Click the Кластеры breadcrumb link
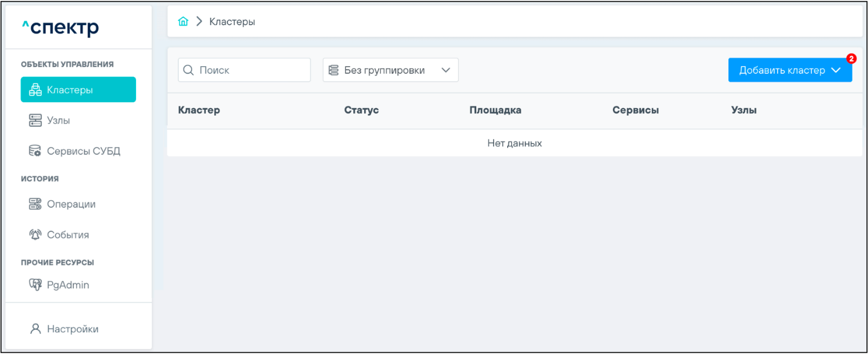 click(232, 22)
